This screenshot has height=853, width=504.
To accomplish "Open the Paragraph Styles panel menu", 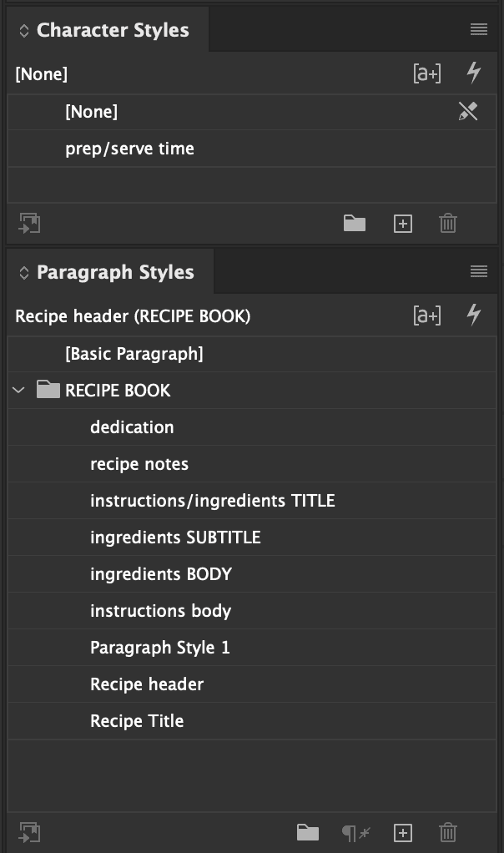I will point(478,272).
